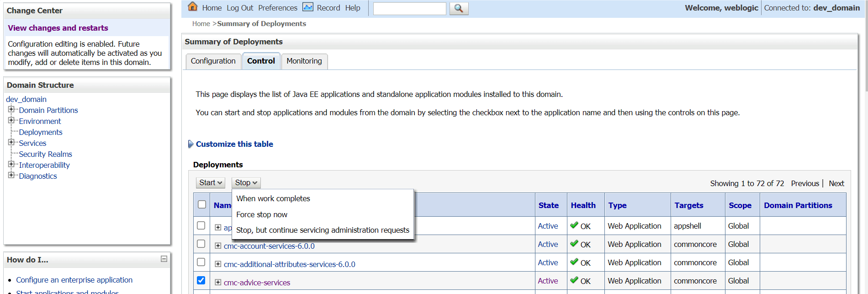
Task: Uncheck the cmc-advice-services checkbox
Action: point(201,280)
